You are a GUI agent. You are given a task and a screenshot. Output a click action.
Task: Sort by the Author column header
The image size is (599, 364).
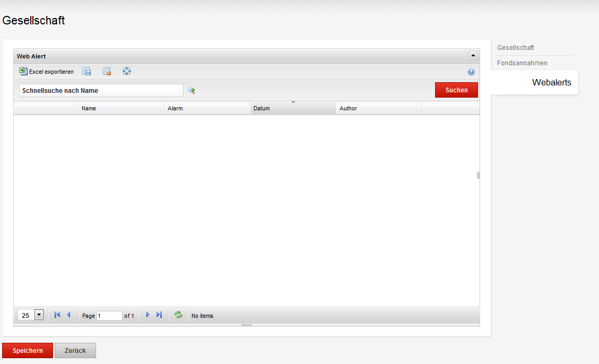(379, 108)
